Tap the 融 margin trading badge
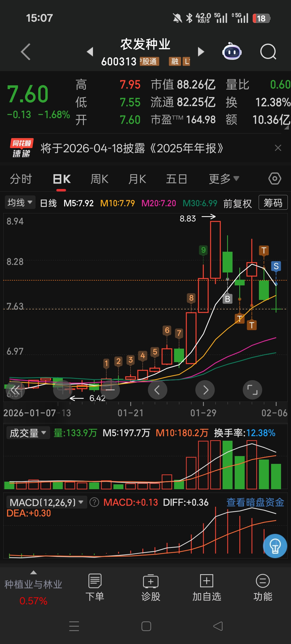 coord(175,61)
